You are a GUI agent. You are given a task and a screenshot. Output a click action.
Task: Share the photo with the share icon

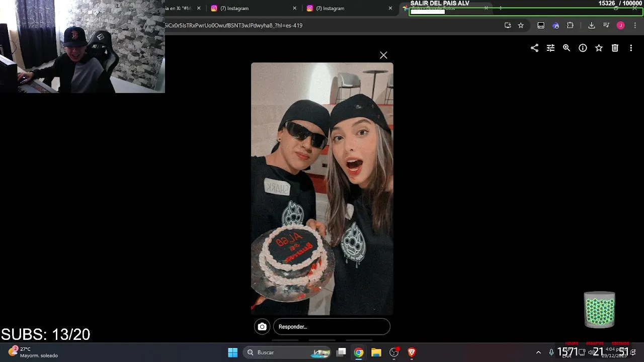[534, 48]
